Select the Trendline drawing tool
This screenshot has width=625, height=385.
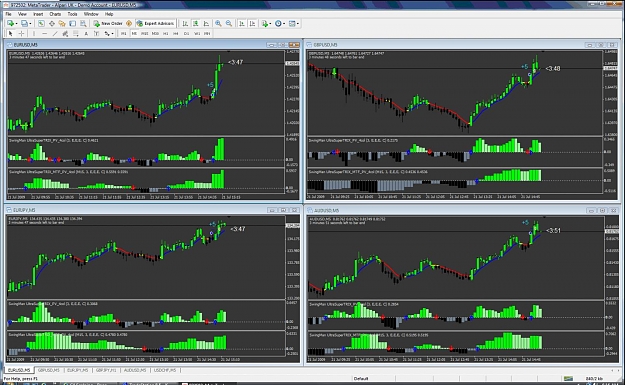point(55,33)
